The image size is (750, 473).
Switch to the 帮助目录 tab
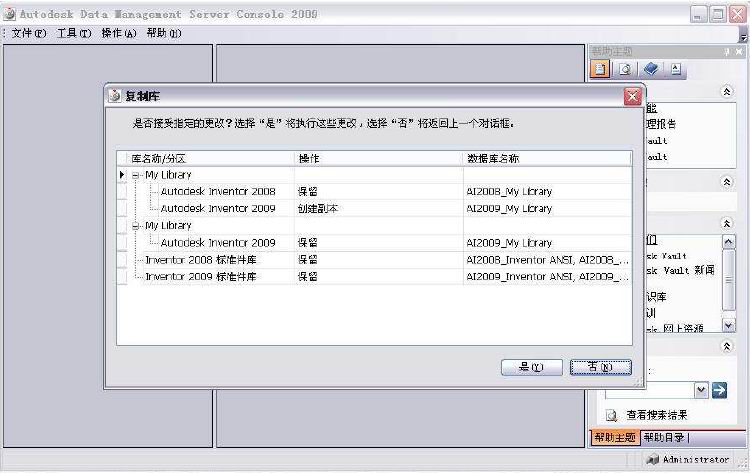(664, 437)
